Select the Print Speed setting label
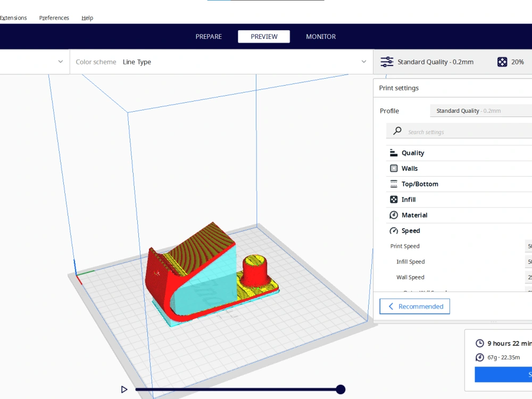This screenshot has width=532, height=399. [x=405, y=246]
